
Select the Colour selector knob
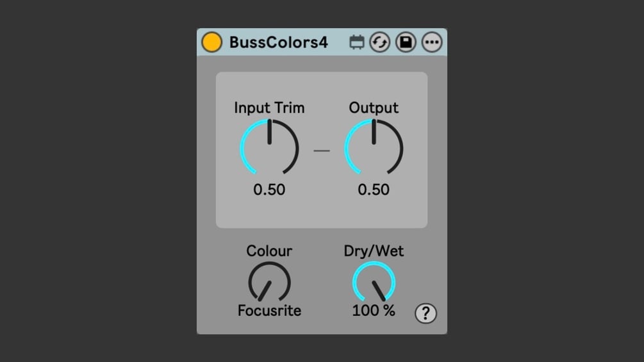click(269, 282)
